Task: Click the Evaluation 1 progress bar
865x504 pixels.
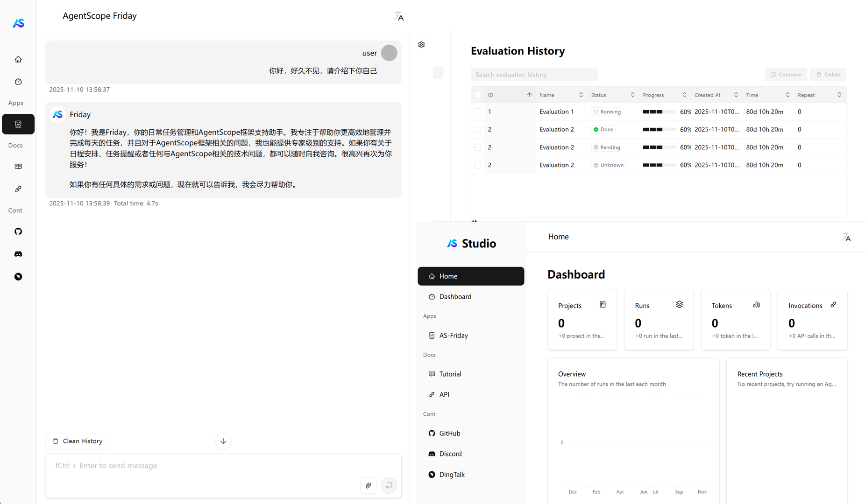Action: (659, 112)
